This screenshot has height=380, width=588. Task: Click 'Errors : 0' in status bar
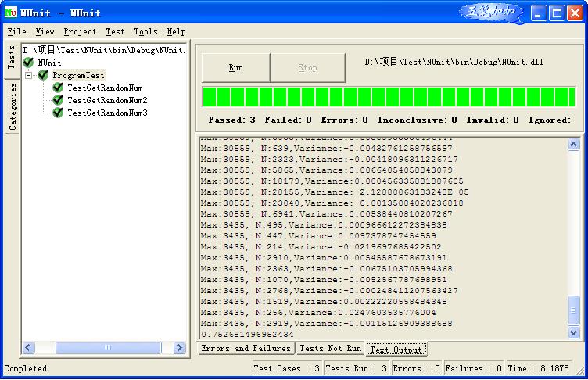(x=416, y=369)
